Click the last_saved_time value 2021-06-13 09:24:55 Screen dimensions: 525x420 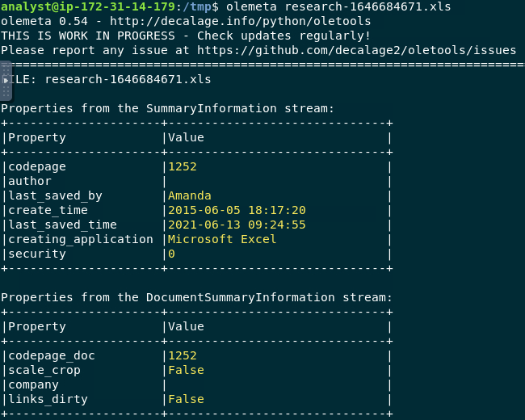[x=237, y=225]
